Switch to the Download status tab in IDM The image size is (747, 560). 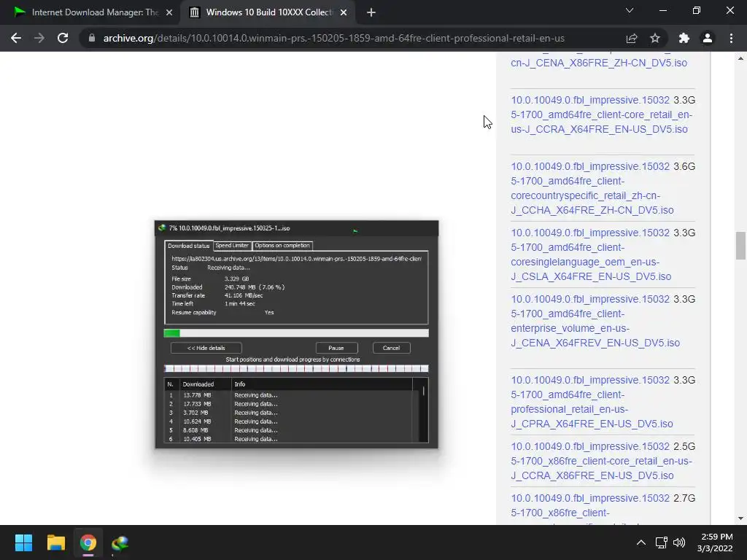pos(189,246)
